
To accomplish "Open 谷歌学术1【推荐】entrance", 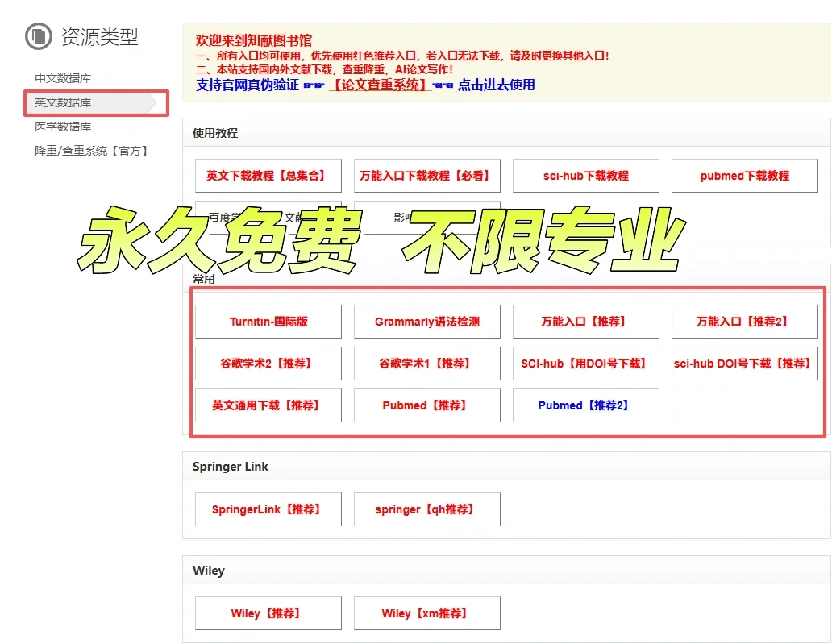I will pyautogui.click(x=426, y=364).
